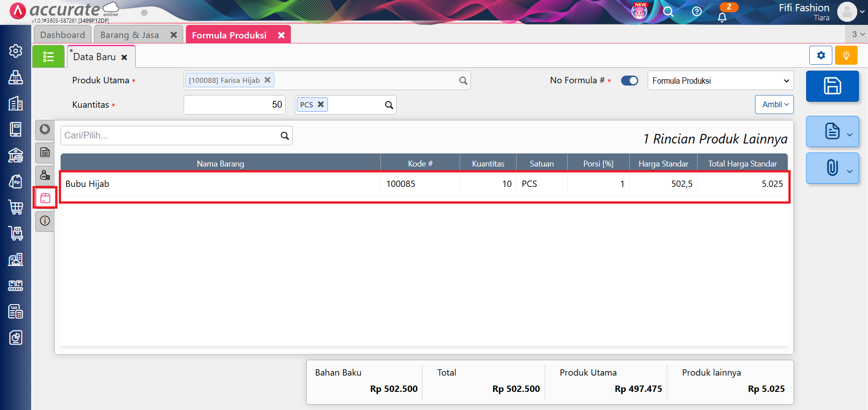Expand the Formula Produksi numbering dropdown

[720, 81]
